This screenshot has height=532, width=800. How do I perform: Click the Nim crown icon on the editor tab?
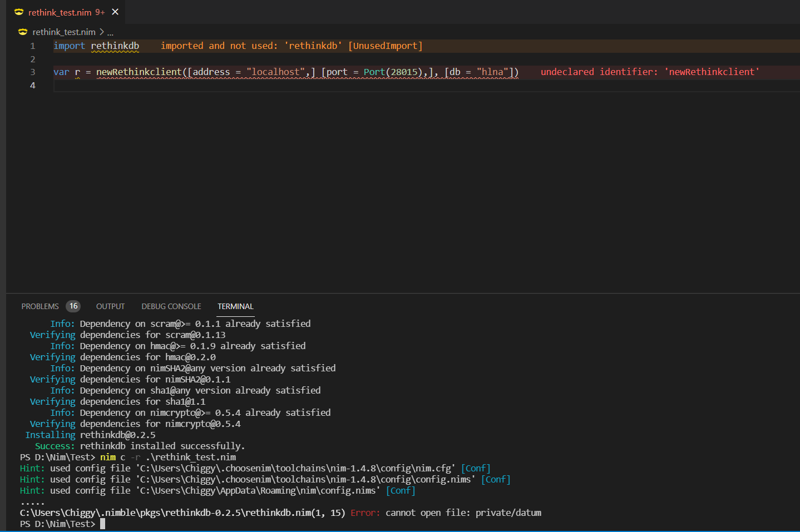(18, 12)
